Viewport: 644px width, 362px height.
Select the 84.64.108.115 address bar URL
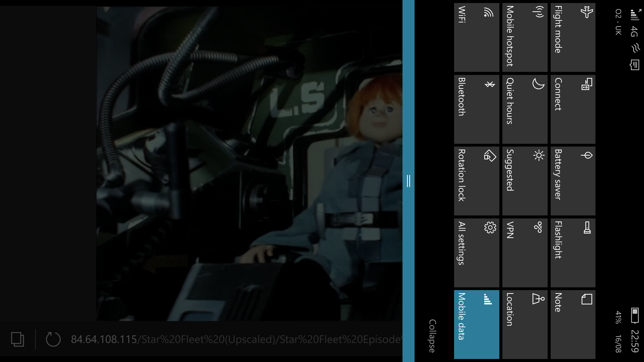(236, 339)
